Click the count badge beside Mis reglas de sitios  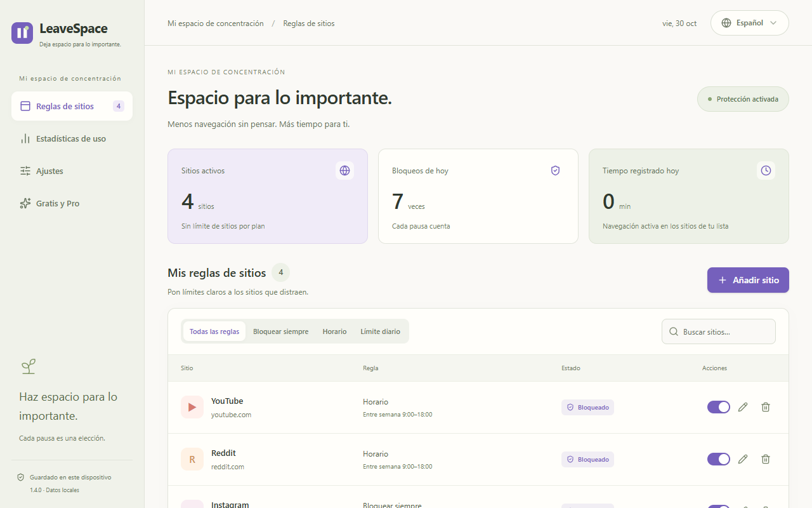(x=281, y=272)
